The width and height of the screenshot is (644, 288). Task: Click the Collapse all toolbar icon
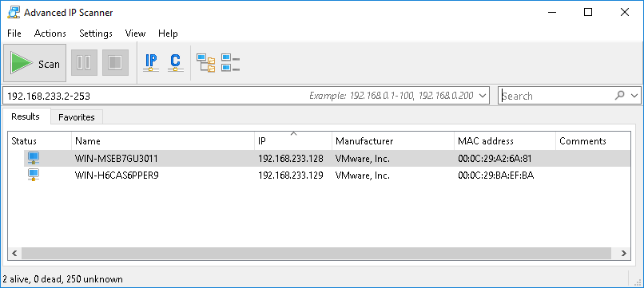pos(230,63)
